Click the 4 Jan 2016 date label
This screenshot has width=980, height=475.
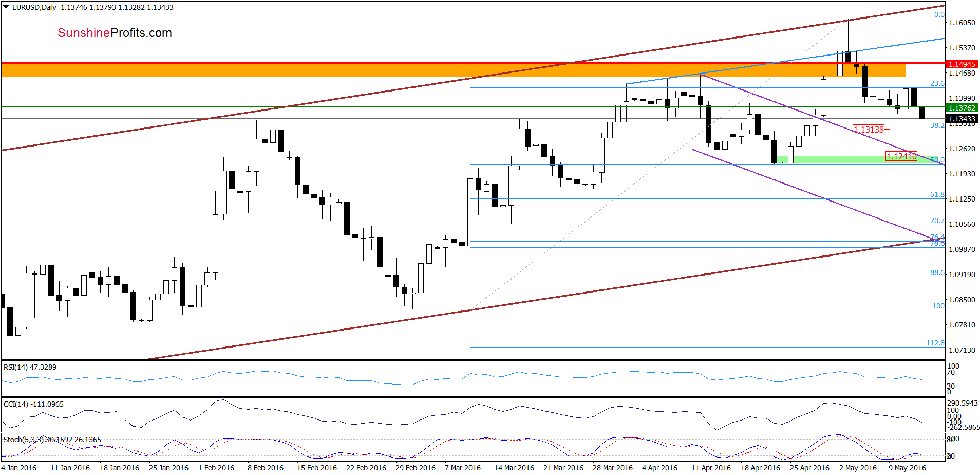click(19, 468)
